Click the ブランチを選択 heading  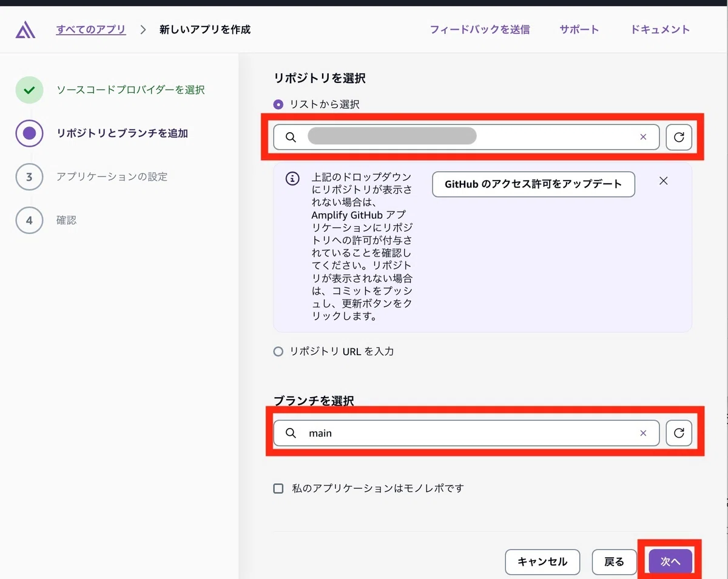314,401
